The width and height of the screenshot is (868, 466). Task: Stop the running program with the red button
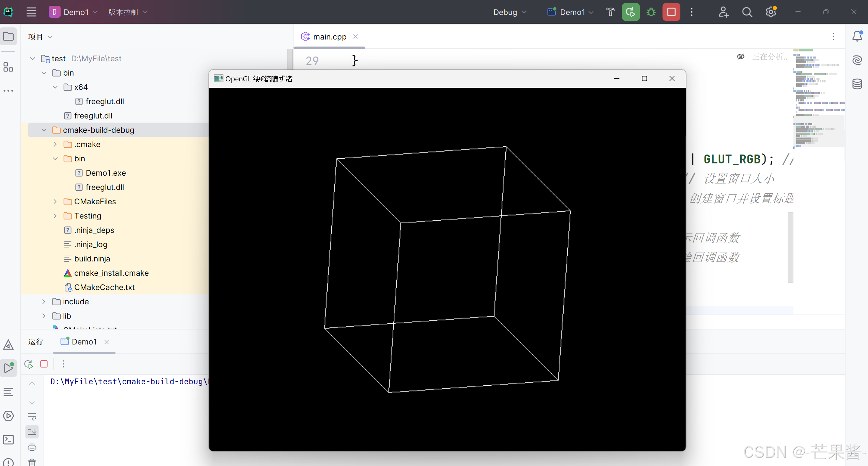[671, 12]
